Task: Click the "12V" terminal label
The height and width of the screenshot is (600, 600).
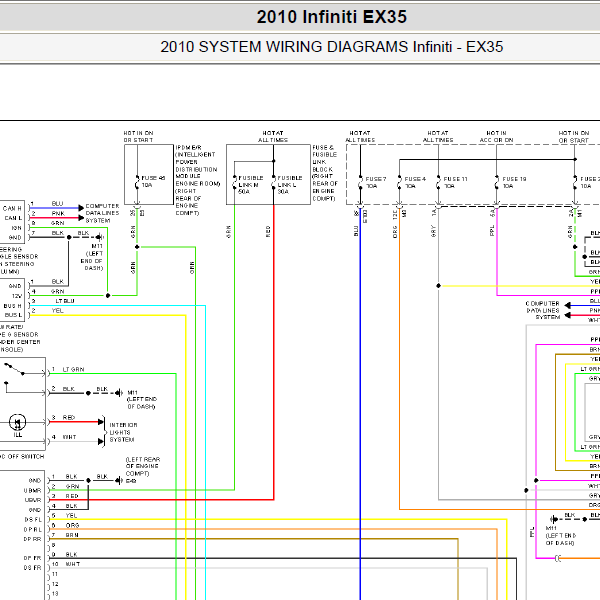Action: [x=17, y=296]
